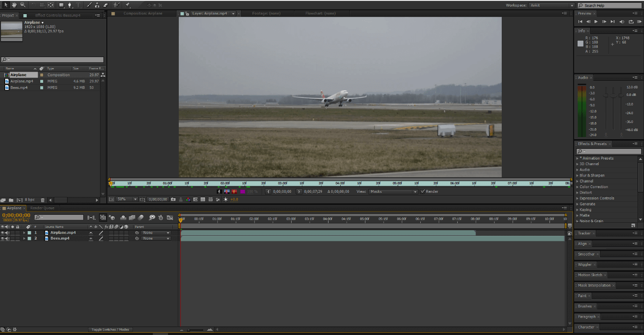
Task: Select Bees.mp4 in the Project panel
Action: [x=19, y=87]
